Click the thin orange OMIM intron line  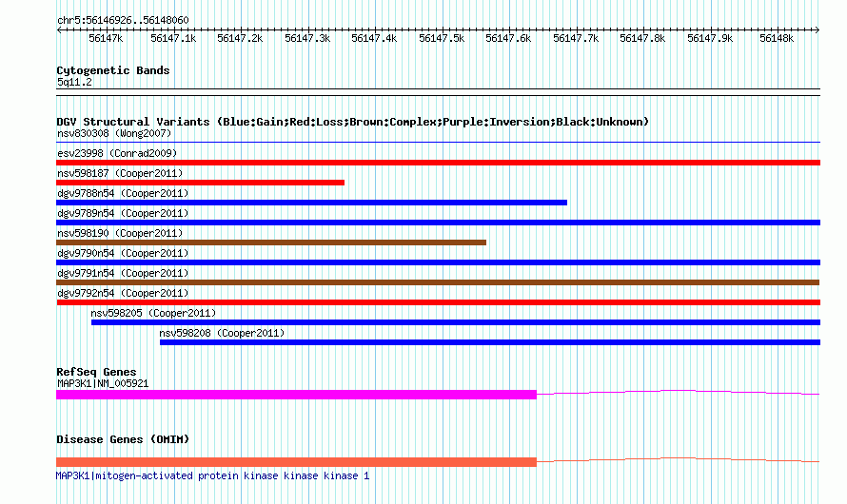pyautogui.click(x=678, y=459)
